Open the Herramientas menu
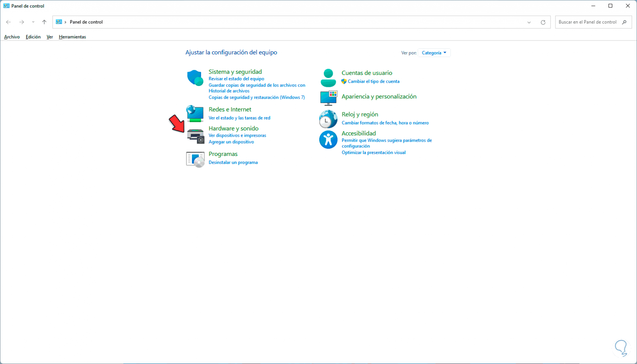This screenshot has height=364, width=637. click(x=72, y=37)
